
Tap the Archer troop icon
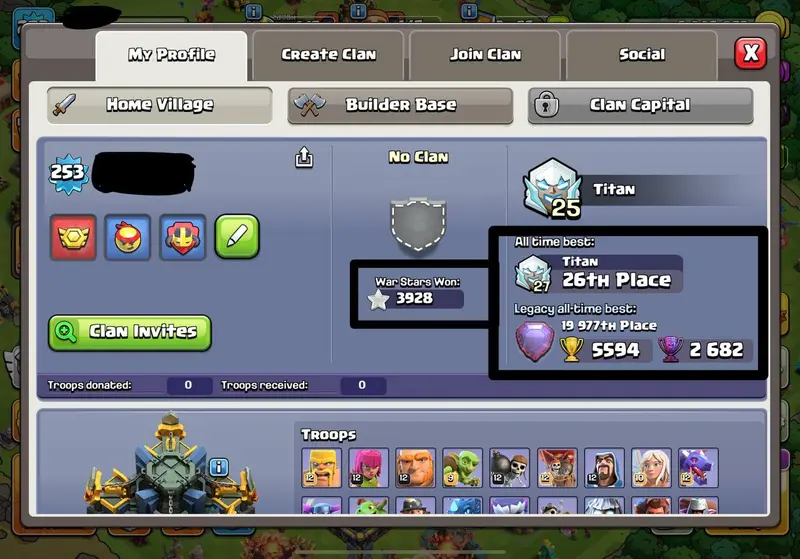click(x=368, y=468)
